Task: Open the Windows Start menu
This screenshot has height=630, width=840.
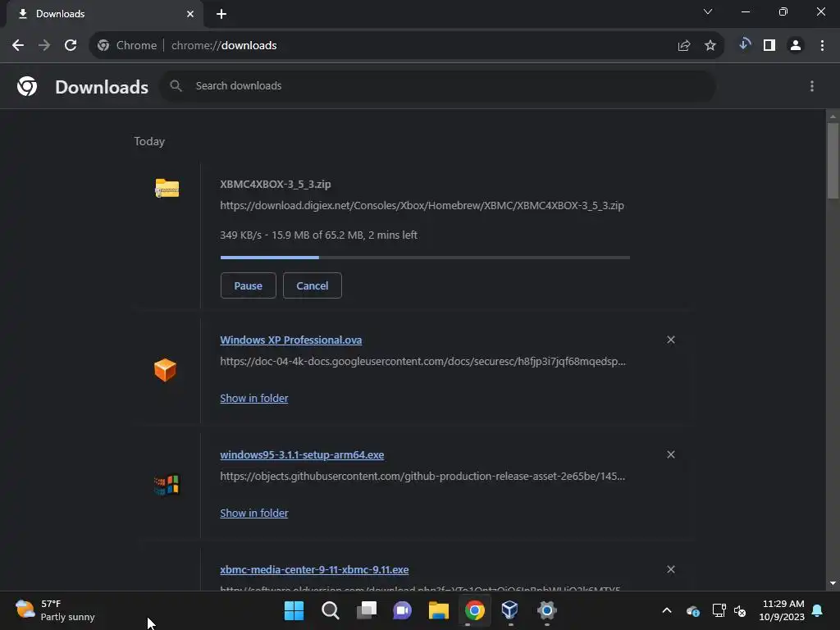Action: pos(294,610)
